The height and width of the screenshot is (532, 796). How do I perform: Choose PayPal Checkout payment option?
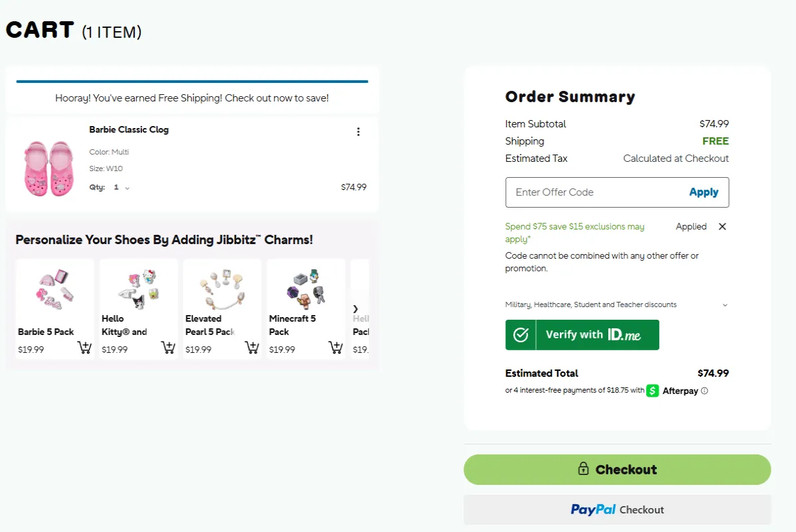[617, 509]
